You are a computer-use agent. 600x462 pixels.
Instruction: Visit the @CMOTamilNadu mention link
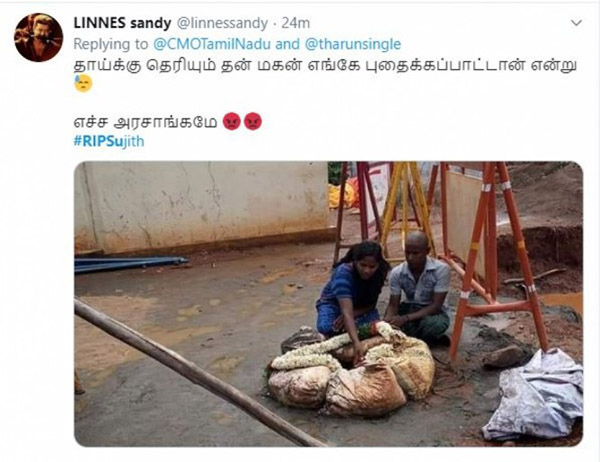pyautogui.click(x=212, y=44)
